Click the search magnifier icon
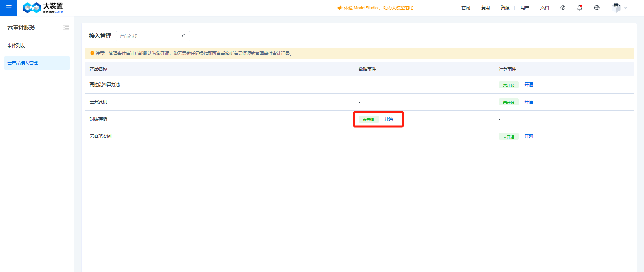This screenshot has width=644, height=272. point(184,36)
